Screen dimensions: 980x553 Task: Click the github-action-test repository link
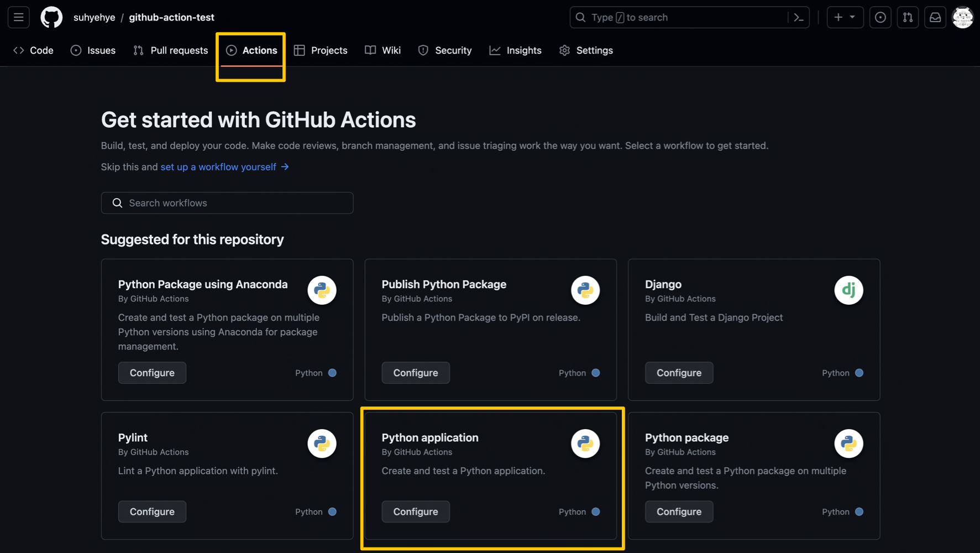click(172, 17)
